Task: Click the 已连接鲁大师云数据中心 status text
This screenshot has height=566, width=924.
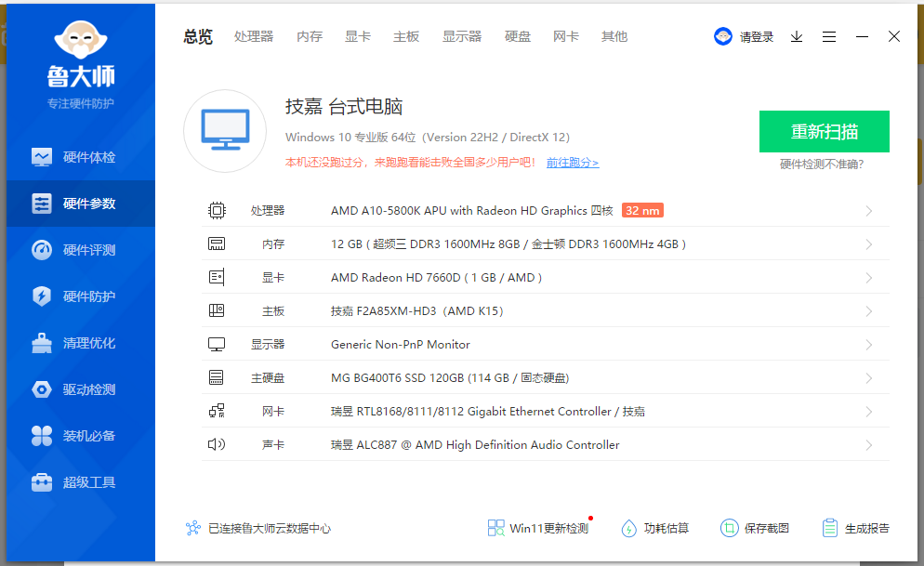Action: click(270, 529)
